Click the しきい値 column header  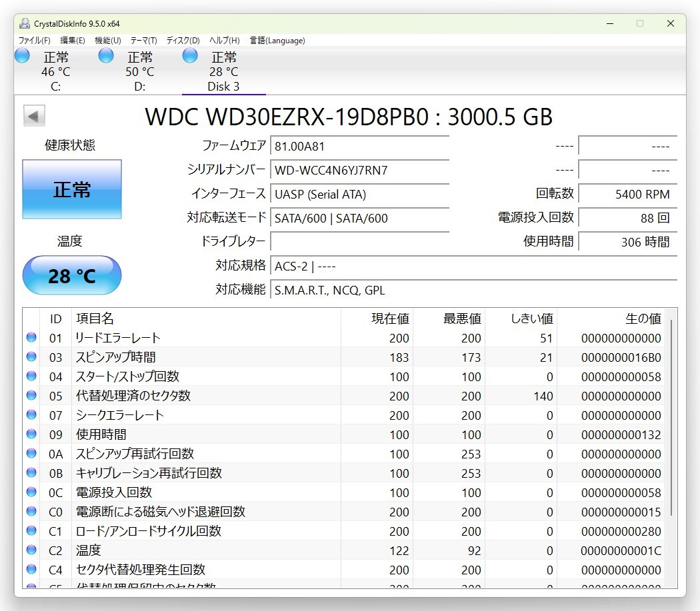click(521, 318)
